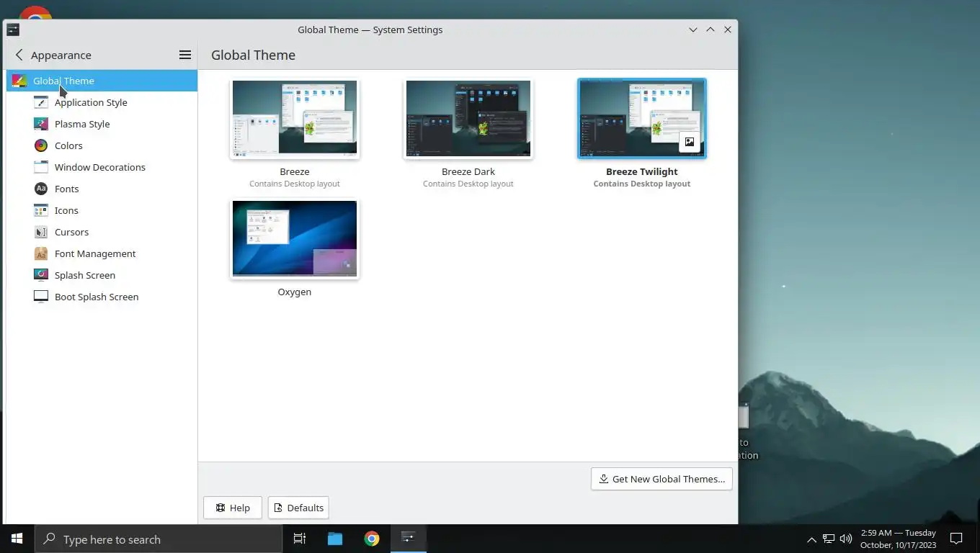Click the Window Decorations icon
This screenshot has width=980, height=553.
(x=41, y=167)
